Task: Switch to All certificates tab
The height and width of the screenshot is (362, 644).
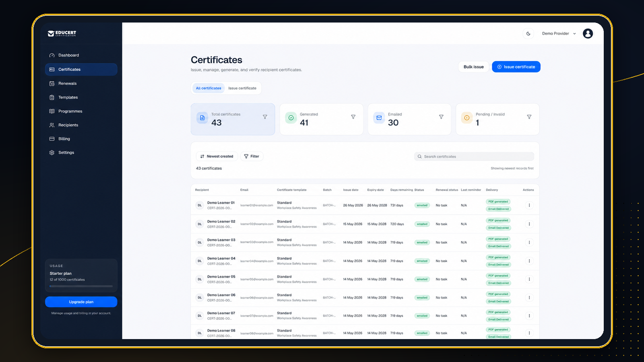Action: point(208,88)
